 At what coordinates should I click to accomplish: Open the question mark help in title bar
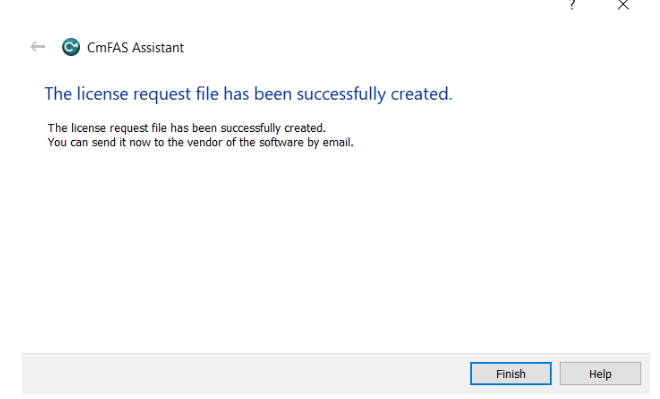[572, 5]
